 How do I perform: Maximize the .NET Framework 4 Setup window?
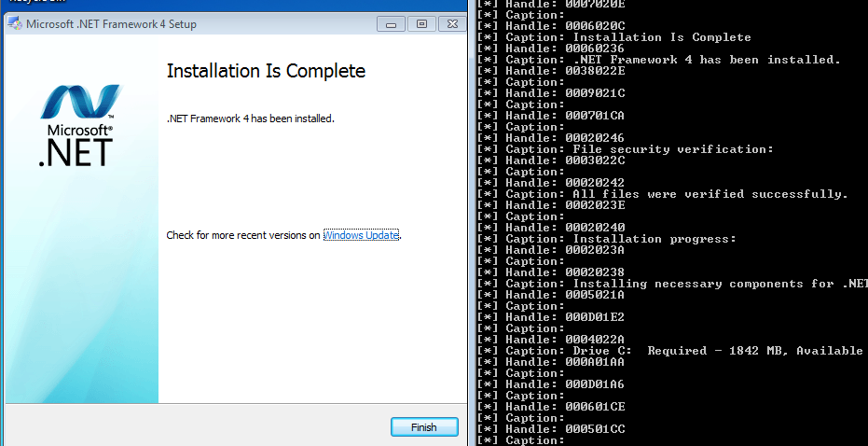point(421,24)
